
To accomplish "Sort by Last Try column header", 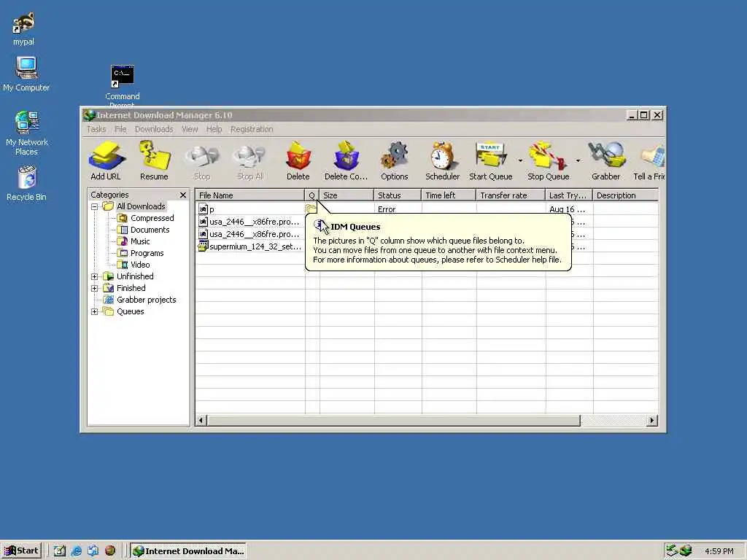I will pos(569,195).
